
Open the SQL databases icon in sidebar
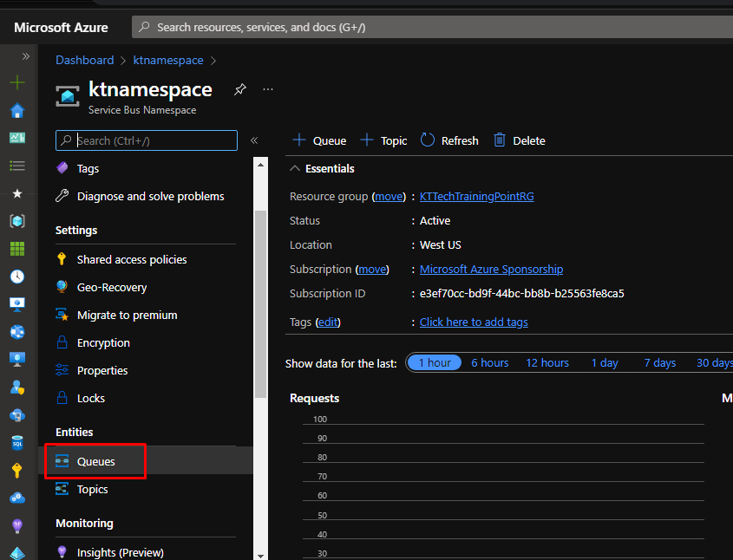pyautogui.click(x=17, y=443)
